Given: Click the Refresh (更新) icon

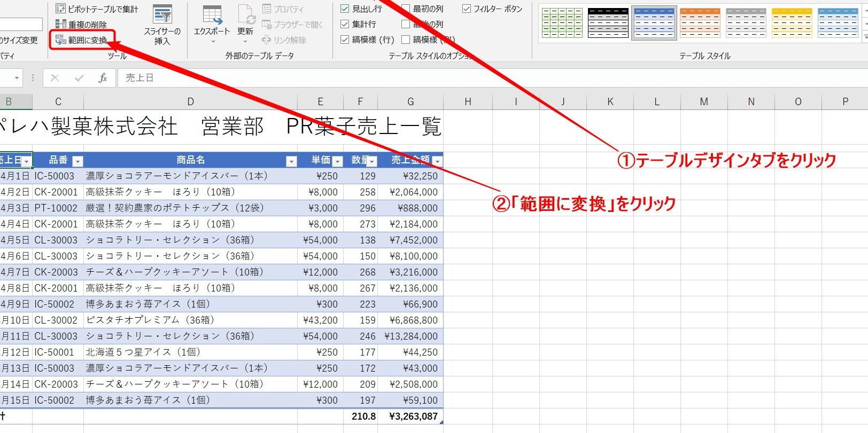Looking at the screenshot, I should 245,14.
